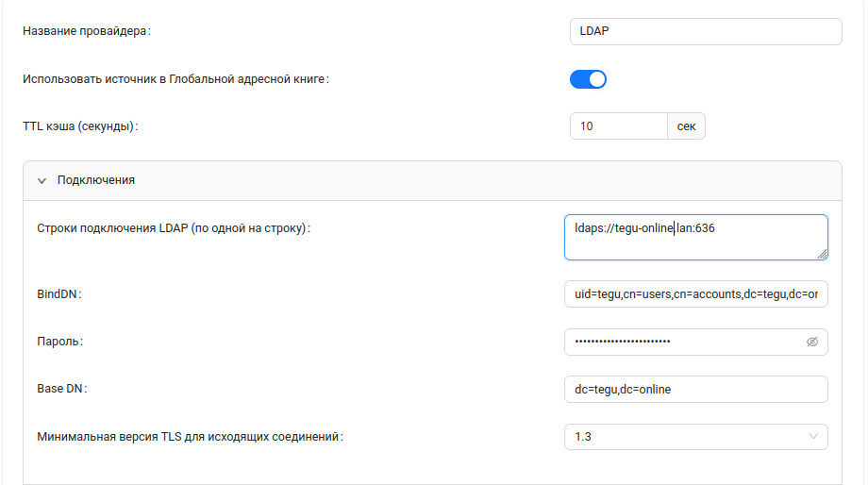Toggle the Global address book source switch
Image resolution: width=868 pixels, height=485 pixels.
click(588, 79)
